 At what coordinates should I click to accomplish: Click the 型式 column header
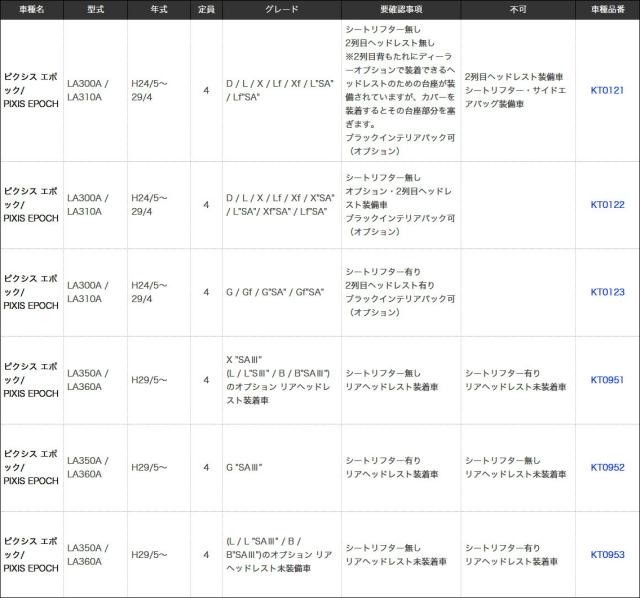pyautogui.click(x=95, y=10)
